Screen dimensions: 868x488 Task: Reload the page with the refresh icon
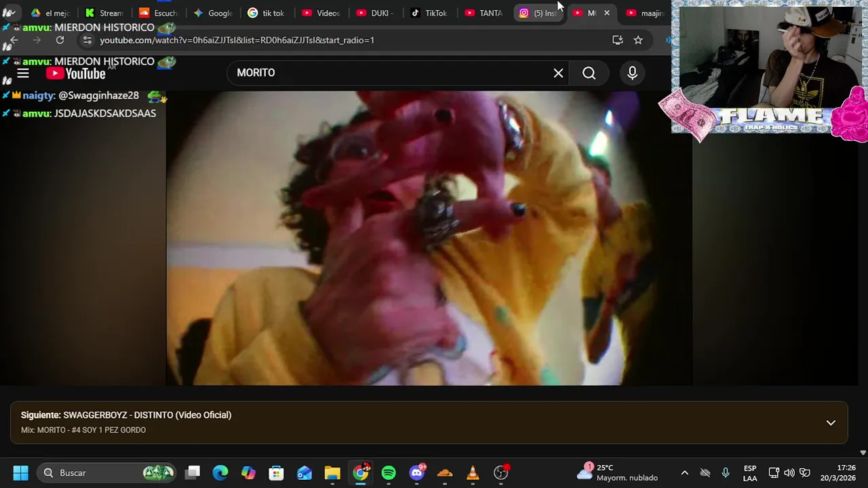pyautogui.click(x=60, y=41)
